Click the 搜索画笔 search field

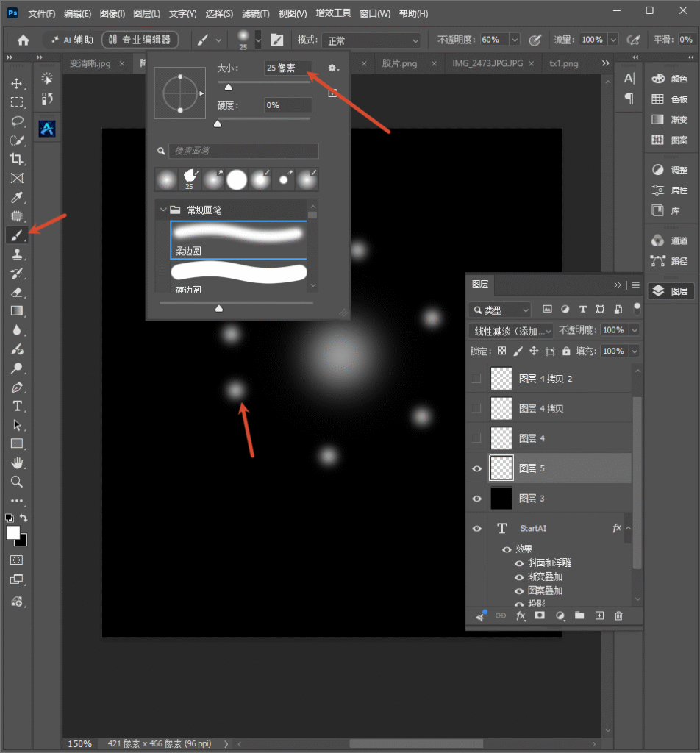pyautogui.click(x=243, y=151)
